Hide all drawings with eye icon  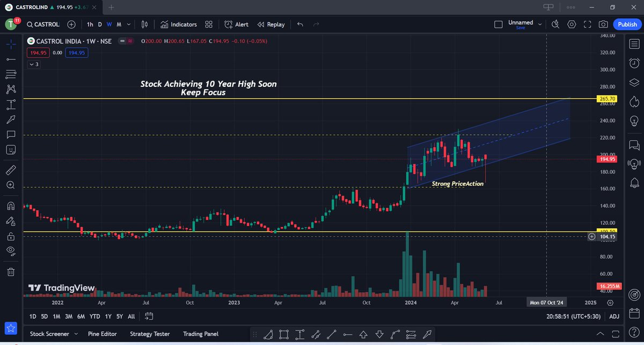[x=11, y=251]
